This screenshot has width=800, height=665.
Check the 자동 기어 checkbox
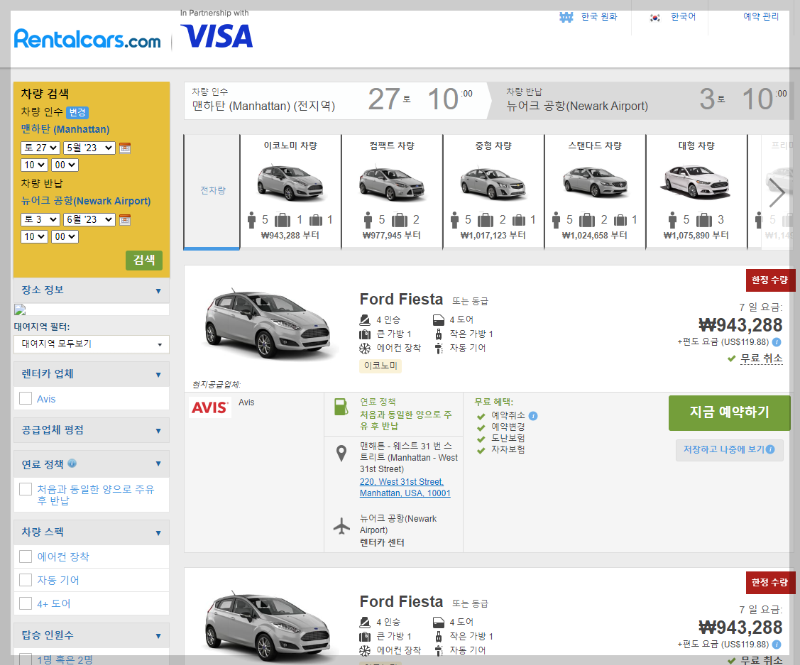(x=26, y=580)
